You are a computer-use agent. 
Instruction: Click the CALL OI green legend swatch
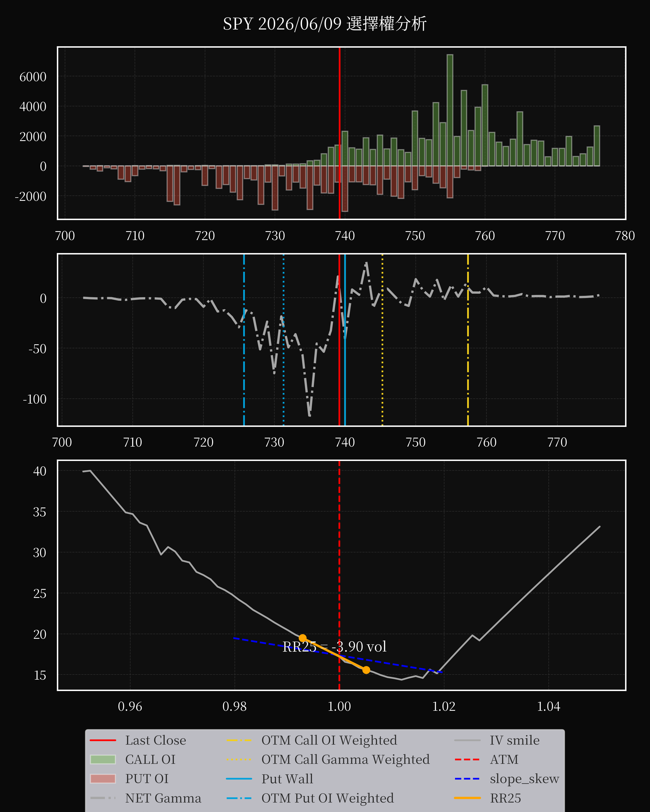103,759
